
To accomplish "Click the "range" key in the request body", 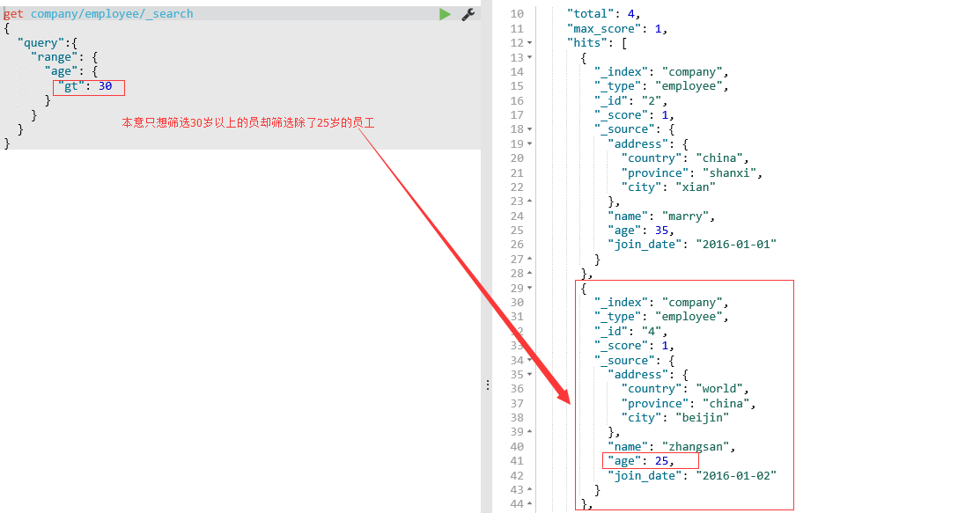I will tap(55, 57).
